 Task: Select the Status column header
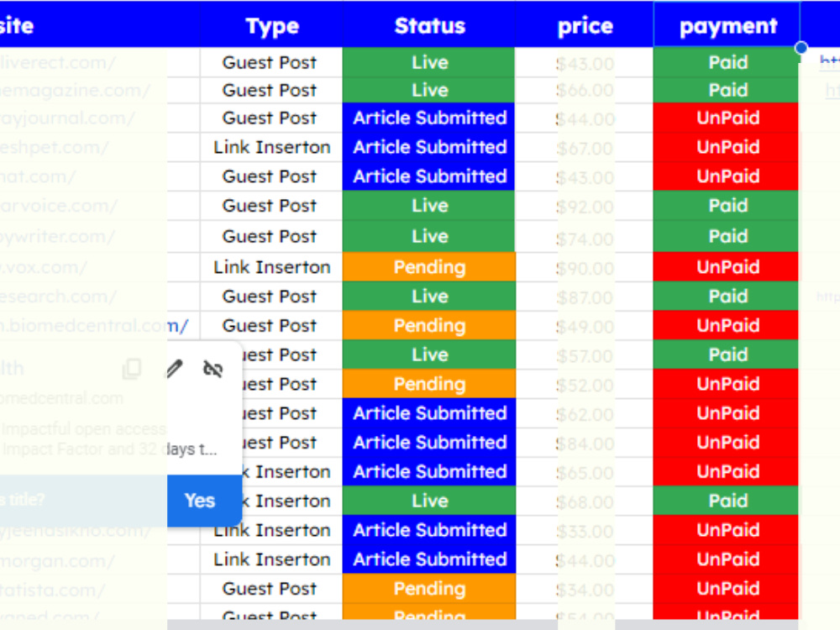point(429,25)
